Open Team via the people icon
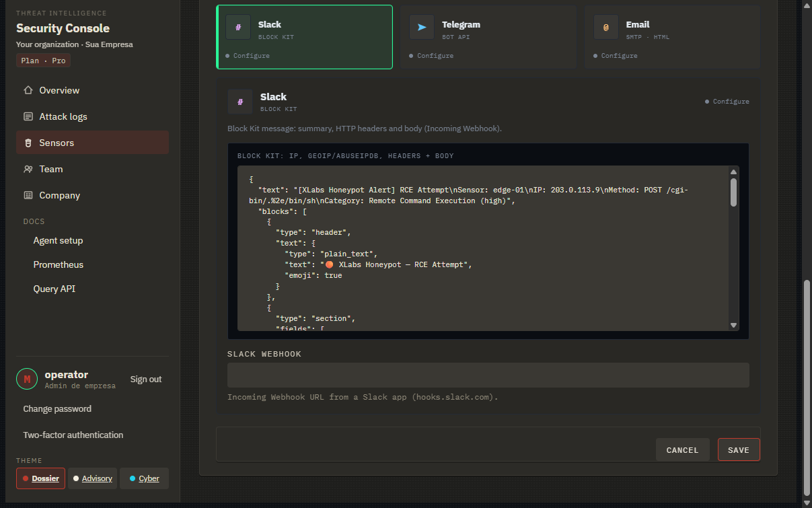812x508 pixels. tap(28, 169)
